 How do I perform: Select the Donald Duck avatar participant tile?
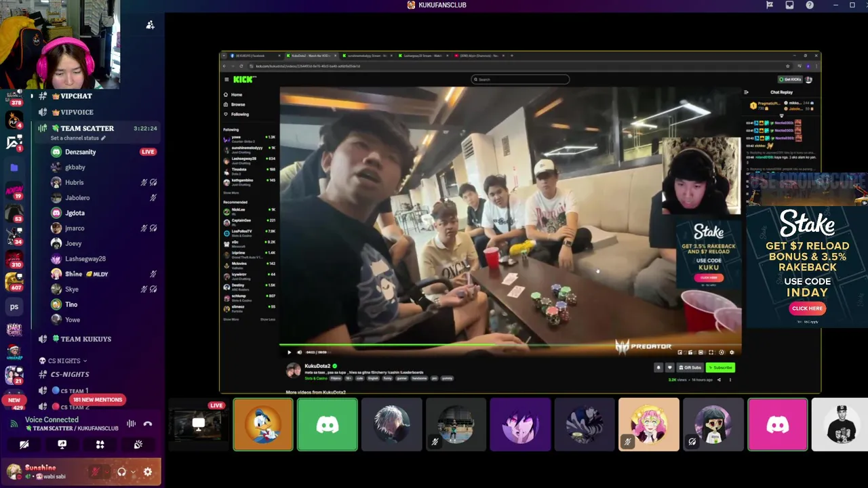coord(263,424)
